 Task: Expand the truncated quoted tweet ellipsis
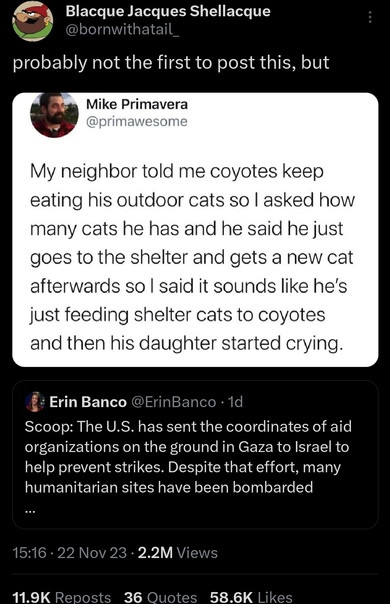point(30,511)
